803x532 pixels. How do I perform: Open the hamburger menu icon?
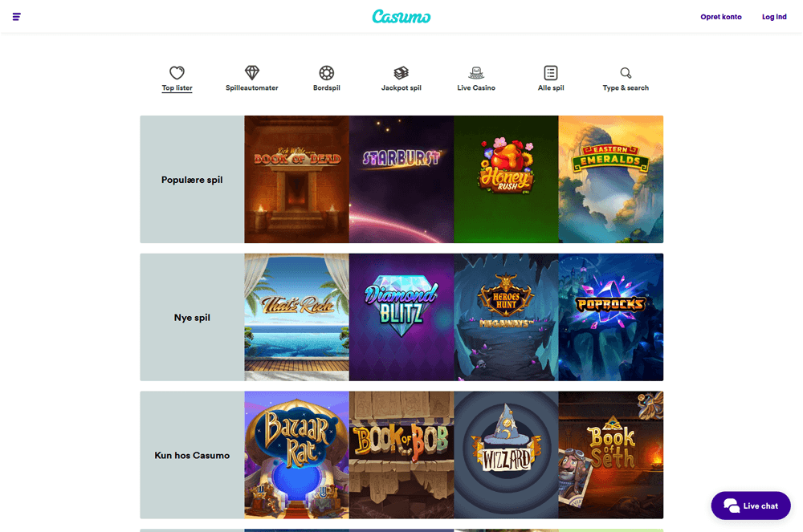[16, 17]
